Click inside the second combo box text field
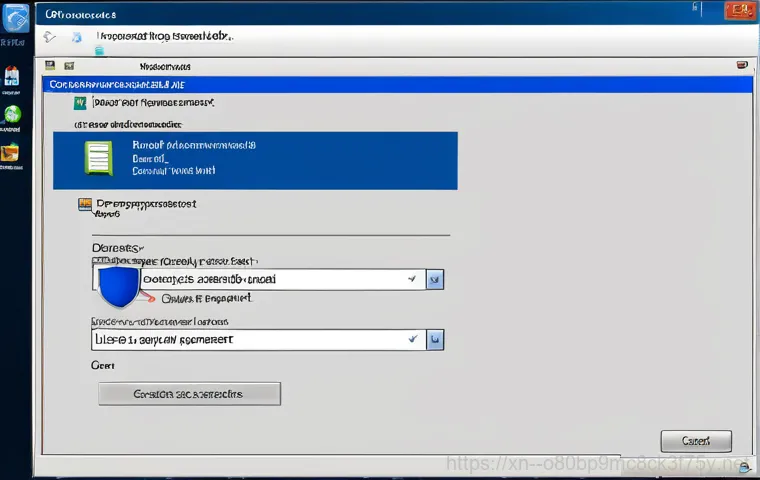 [x=258, y=339]
